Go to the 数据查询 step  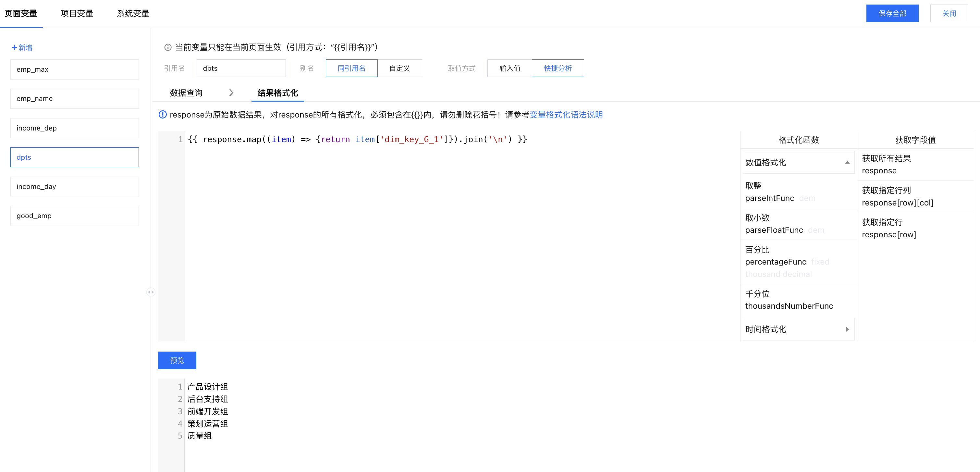[186, 93]
